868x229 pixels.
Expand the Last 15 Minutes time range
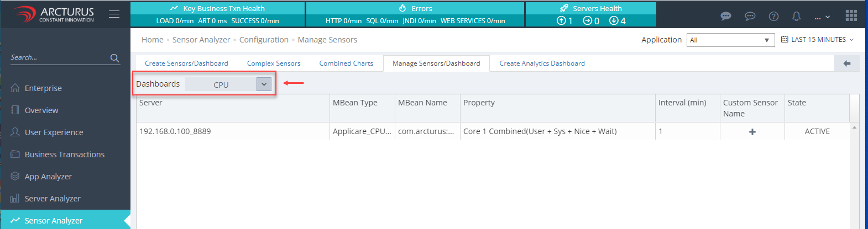[x=818, y=40]
